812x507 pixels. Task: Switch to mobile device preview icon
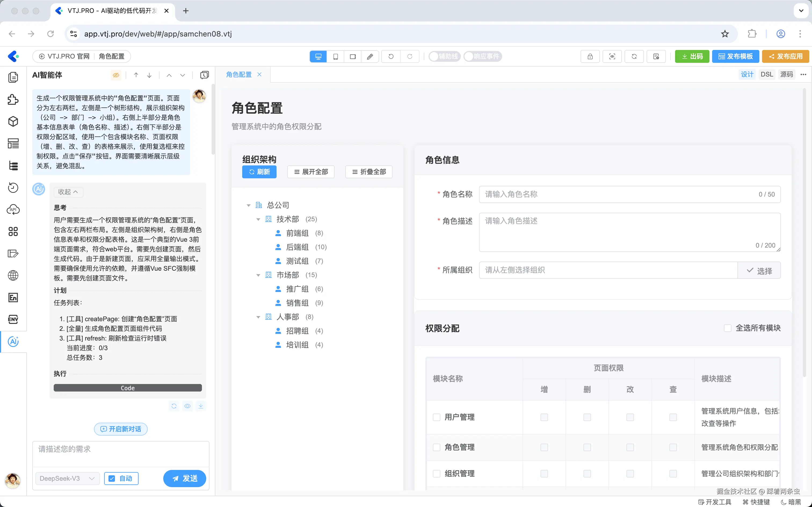click(x=336, y=56)
